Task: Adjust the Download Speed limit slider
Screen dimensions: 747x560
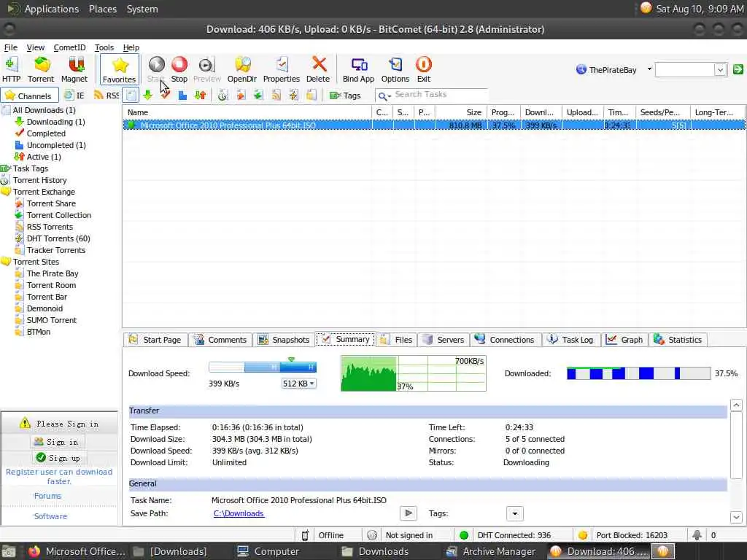Action: tap(263, 367)
